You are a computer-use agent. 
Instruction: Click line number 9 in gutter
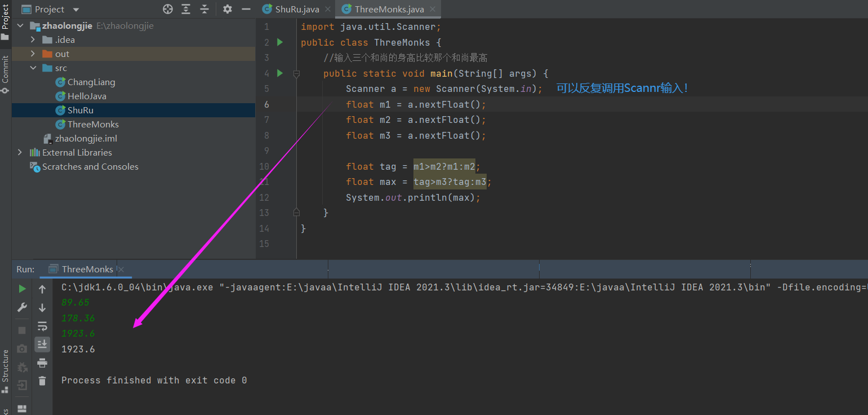(266, 151)
